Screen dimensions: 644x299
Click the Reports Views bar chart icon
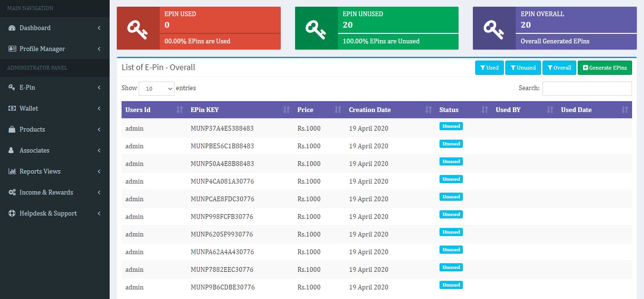point(12,172)
